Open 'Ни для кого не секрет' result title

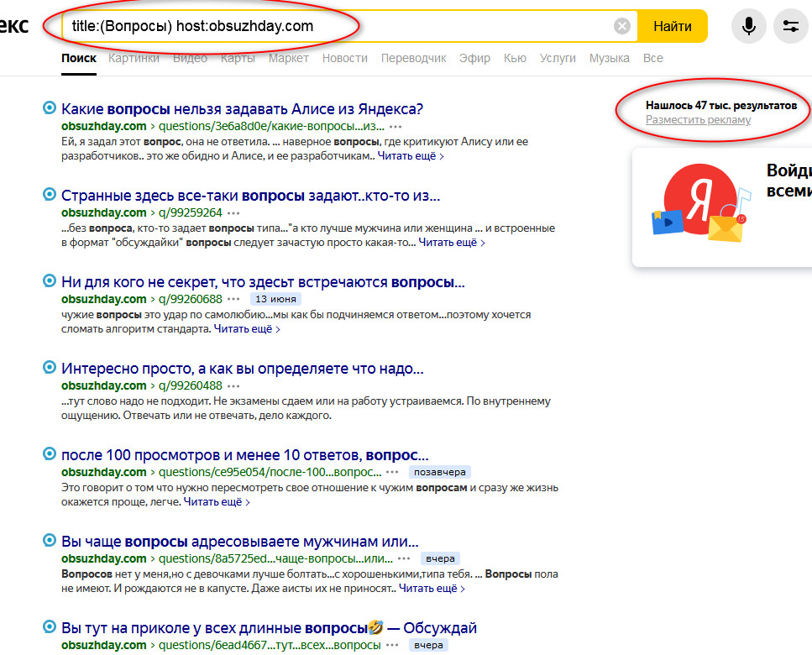pyautogui.click(x=263, y=281)
